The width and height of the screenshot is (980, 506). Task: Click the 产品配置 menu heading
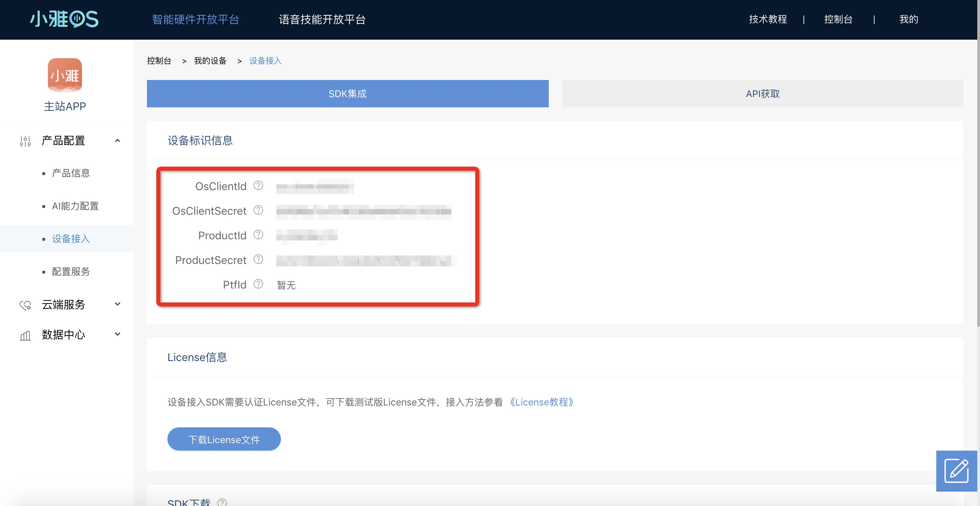click(63, 141)
